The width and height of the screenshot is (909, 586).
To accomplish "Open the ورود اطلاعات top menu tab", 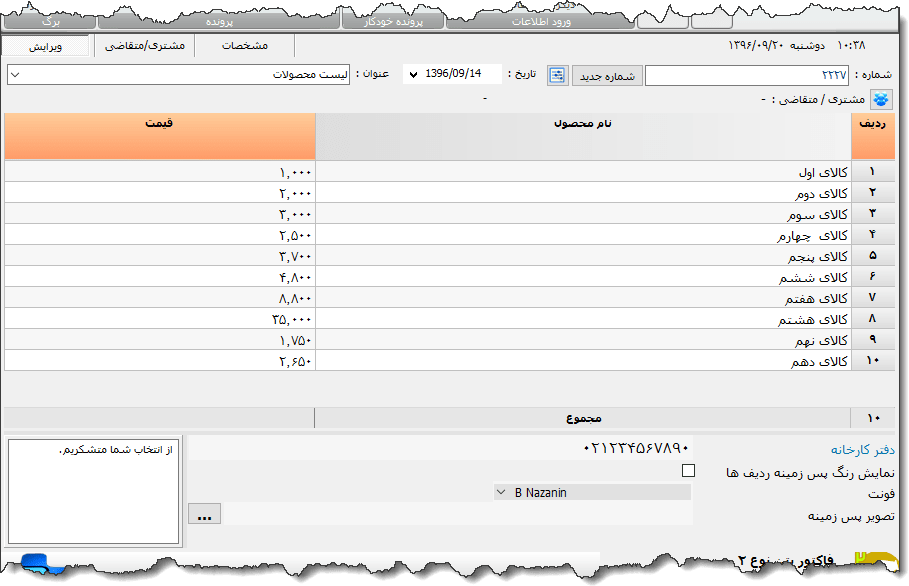I will [x=540, y=20].
